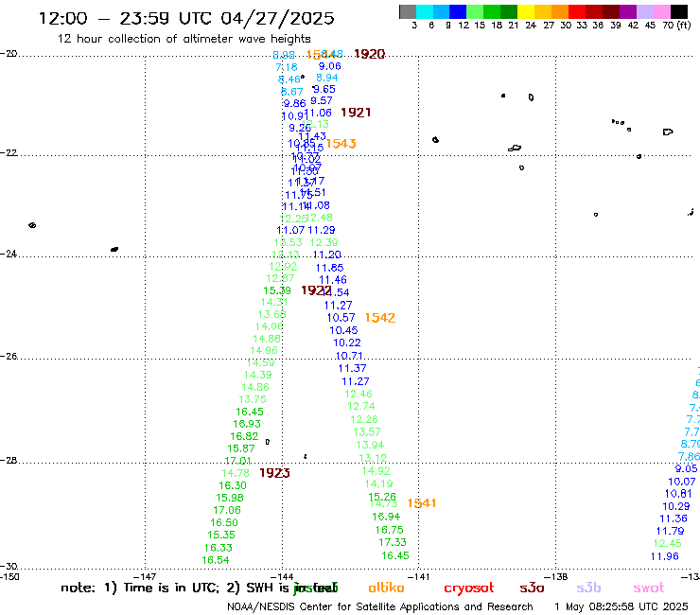Click the wave height value '16.82'
Viewport: 700px width, 615px height.
click(244, 436)
